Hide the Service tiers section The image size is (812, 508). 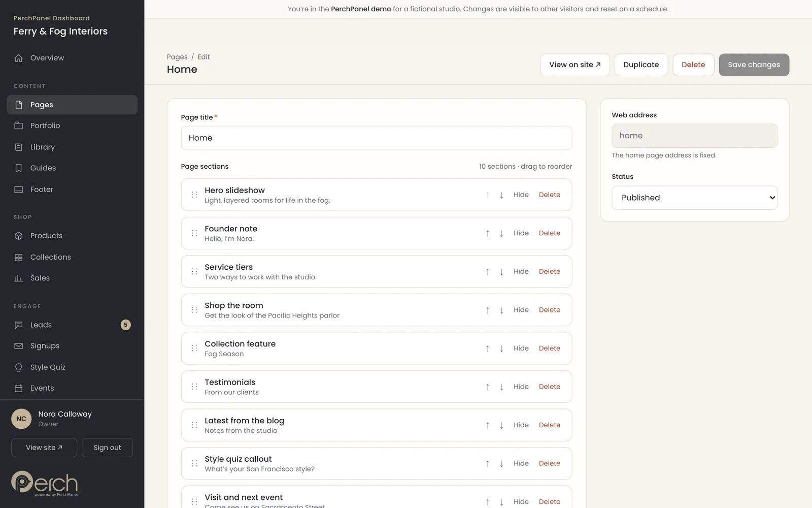tap(521, 271)
